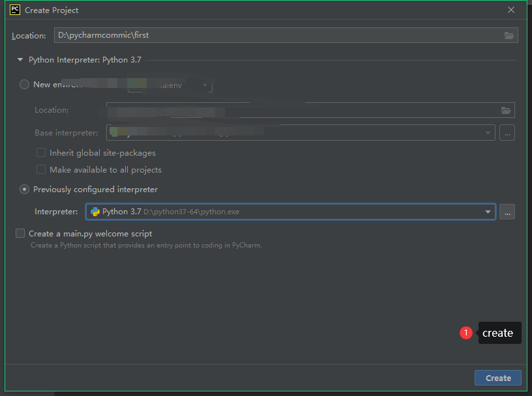
Task: Select Previously configured interpreter option
Action: click(x=24, y=189)
